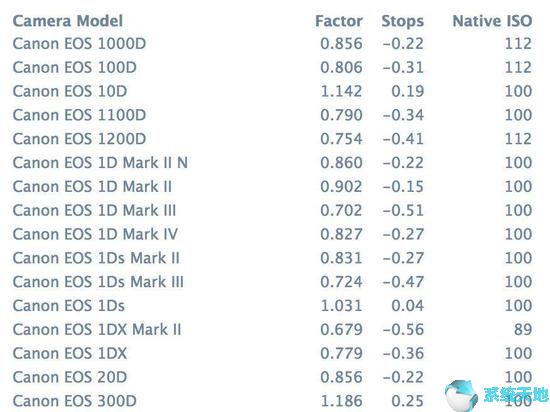This screenshot has height=412, width=550.
Task: Click the Native ISO column header
Action: (x=492, y=21)
